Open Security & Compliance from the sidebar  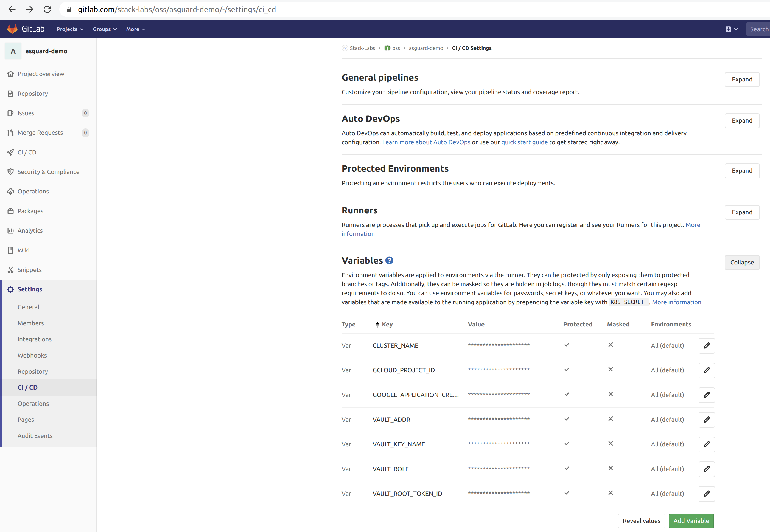pyautogui.click(x=48, y=172)
